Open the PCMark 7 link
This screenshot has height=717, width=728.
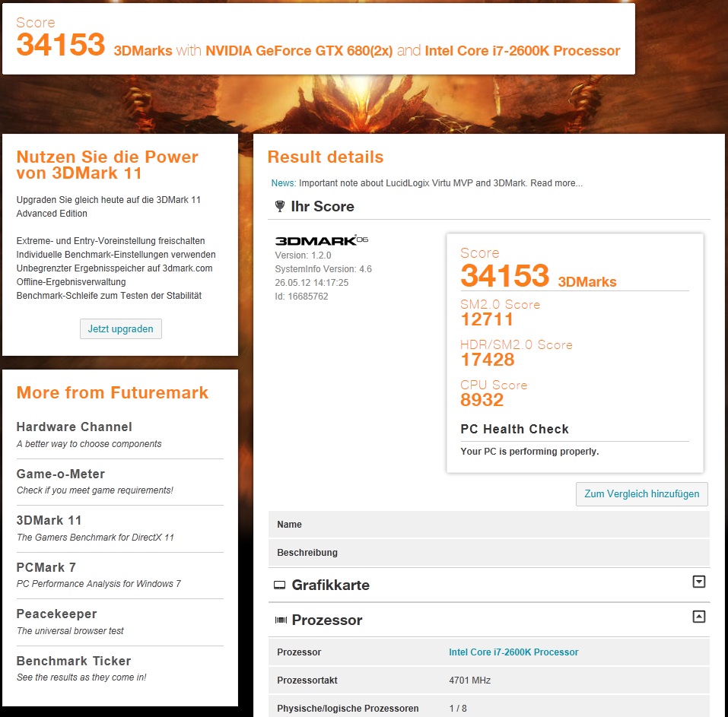pyautogui.click(x=46, y=567)
